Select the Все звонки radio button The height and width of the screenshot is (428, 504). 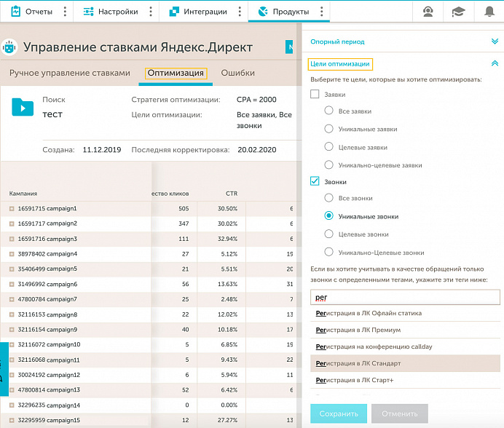click(328, 197)
